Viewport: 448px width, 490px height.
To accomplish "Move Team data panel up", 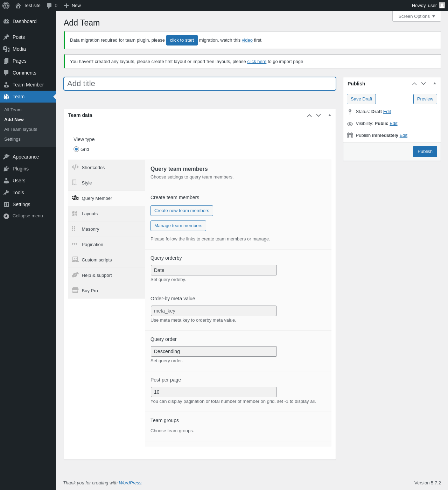I will point(309,115).
